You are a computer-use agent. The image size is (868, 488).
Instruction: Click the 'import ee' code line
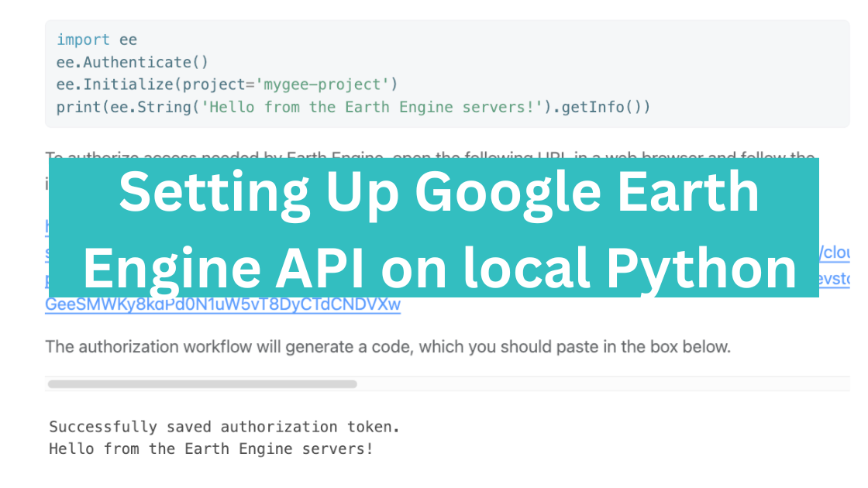(97, 40)
